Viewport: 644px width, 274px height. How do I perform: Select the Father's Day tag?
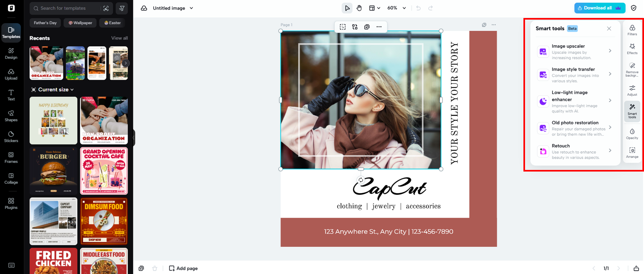pyautogui.click(x=45, y=23)
